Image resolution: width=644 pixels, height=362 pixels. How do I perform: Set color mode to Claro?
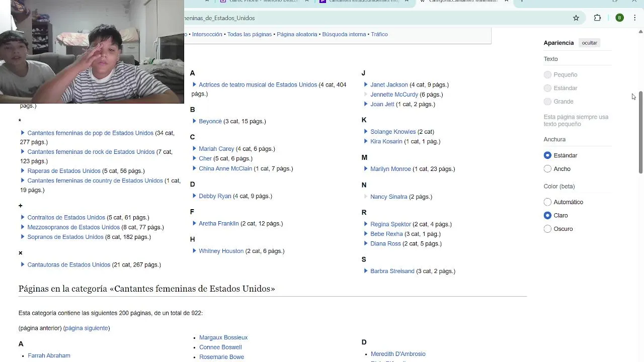(547, 215)
